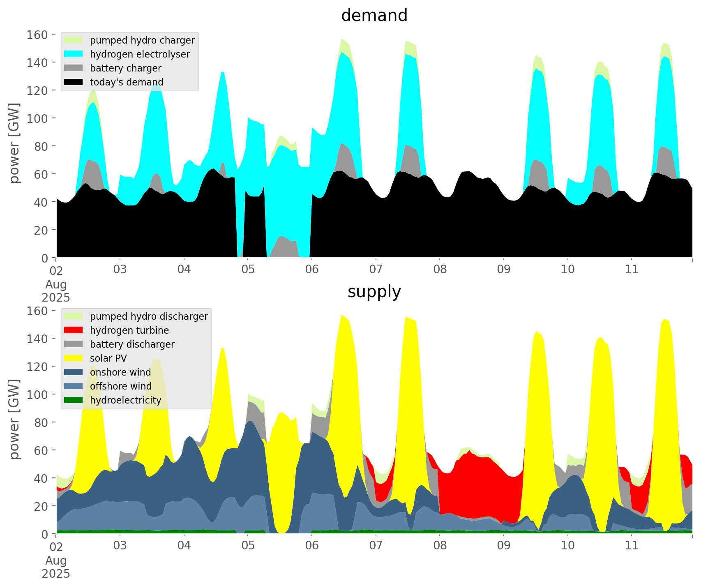Click the "supply" chart title
The width and height of the screenshot is (701, 588).
click(x=374, y=292)
